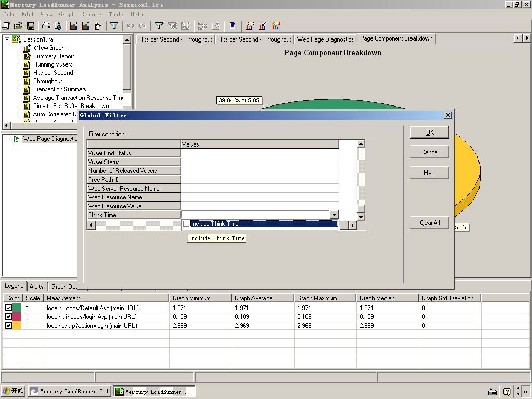
Task: Enable the Include Think Time checkbox
Action: pos(186,224)
